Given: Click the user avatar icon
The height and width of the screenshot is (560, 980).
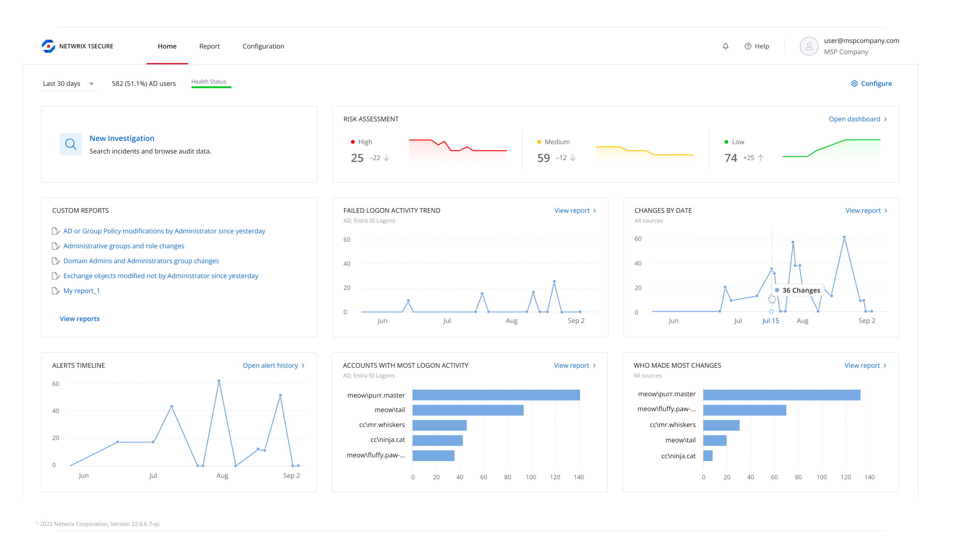Looking at the screenshot, I should pyautogui.click(x=809, y=46).
